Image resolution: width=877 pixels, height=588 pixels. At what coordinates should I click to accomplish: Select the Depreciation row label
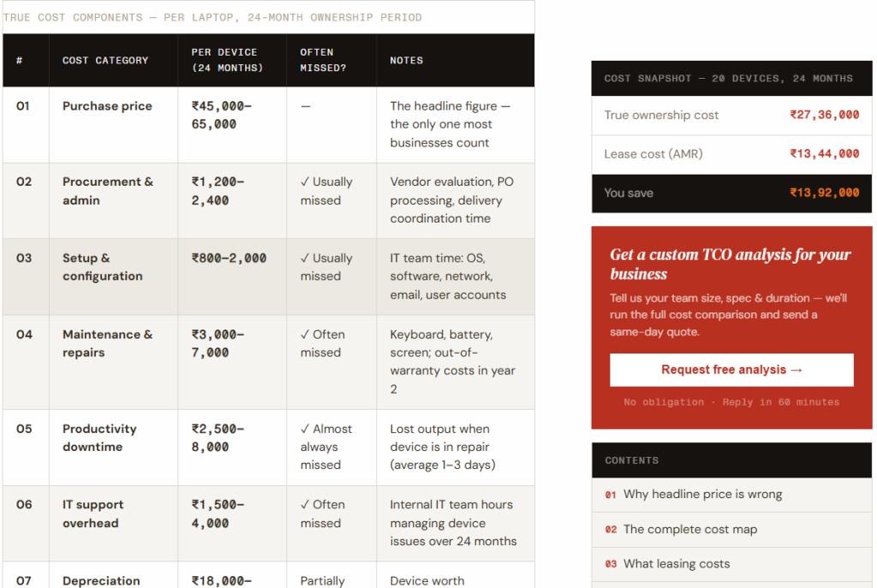point(101,580)
